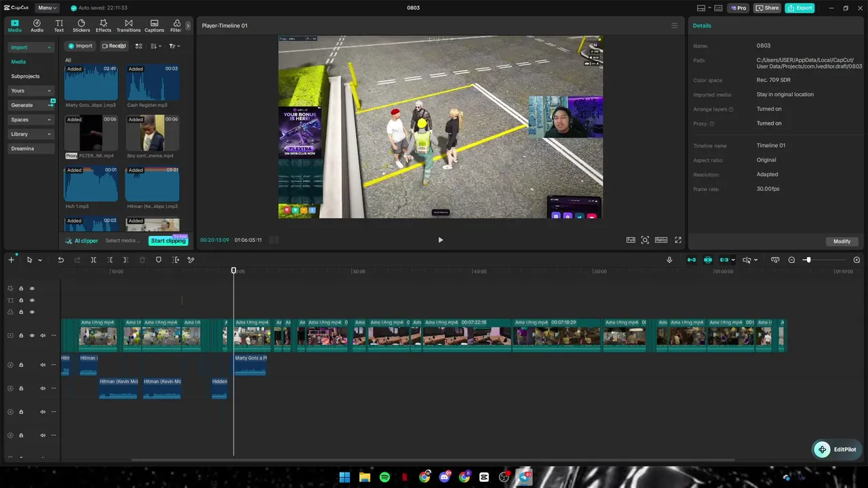Screen dimensions: 868x488
Task: Click the Split tool icon
Action: point(94,260)
